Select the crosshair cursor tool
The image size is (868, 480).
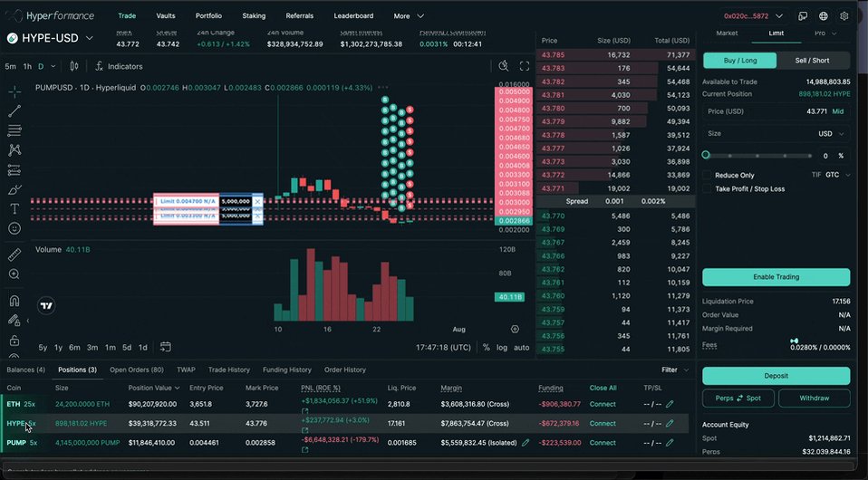(14, 91)
